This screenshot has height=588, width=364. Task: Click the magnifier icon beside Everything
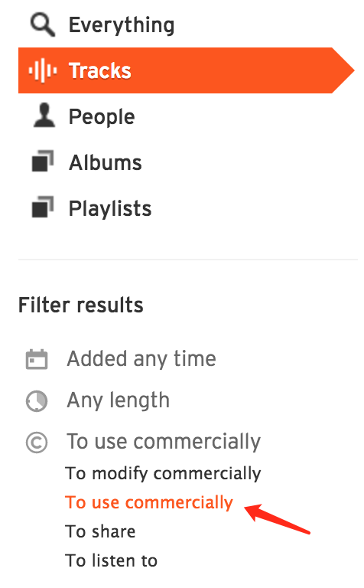click(x=43, y=25)
